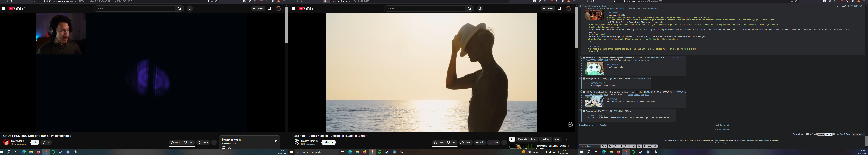Start voice search in Markiplier YouTube window
Screen dimensions: 868x155
pos(190,8)
